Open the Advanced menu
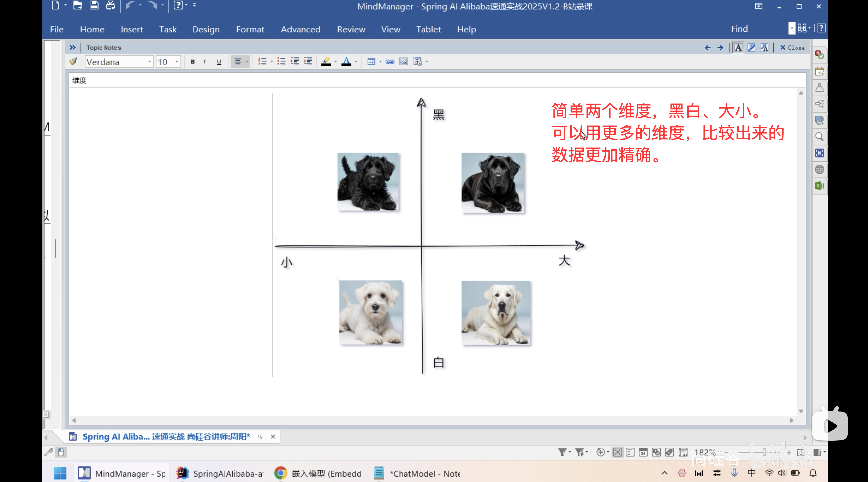Image resolution: width=868 pixels, height=482 pixels. (x=301, y=29)
